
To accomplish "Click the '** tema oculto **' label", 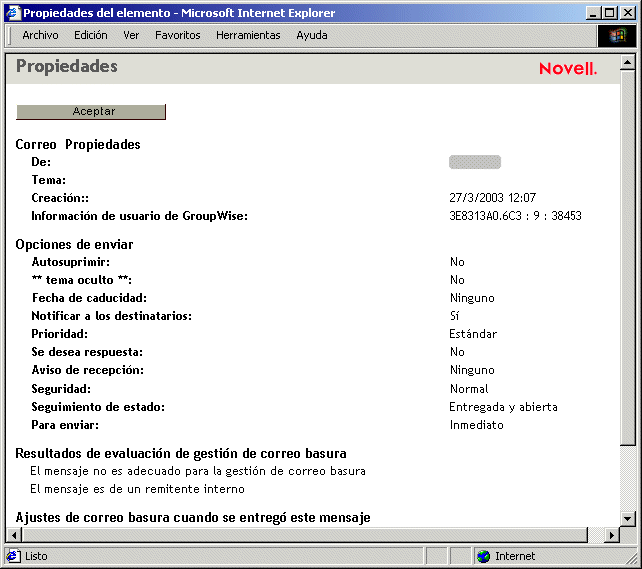I will click(x=82, y=280).
